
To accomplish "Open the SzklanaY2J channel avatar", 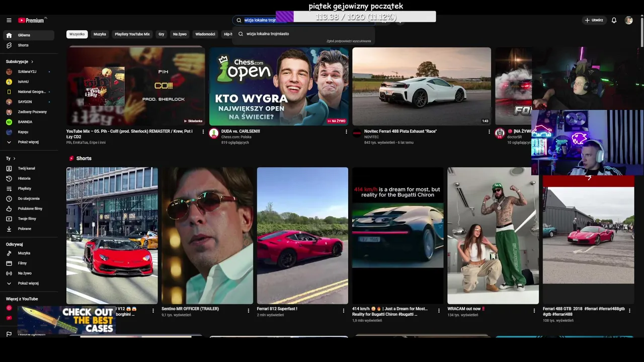I will (x=9, y=71).
